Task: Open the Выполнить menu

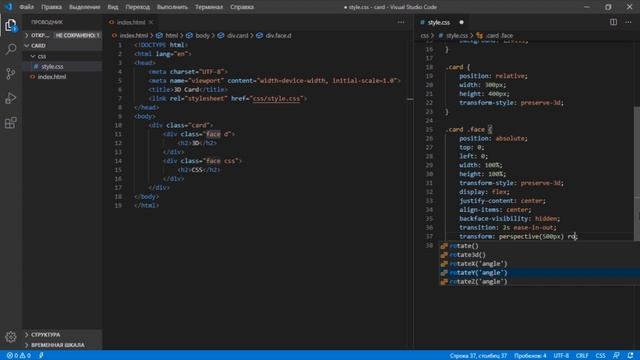Action: point(172,7)
